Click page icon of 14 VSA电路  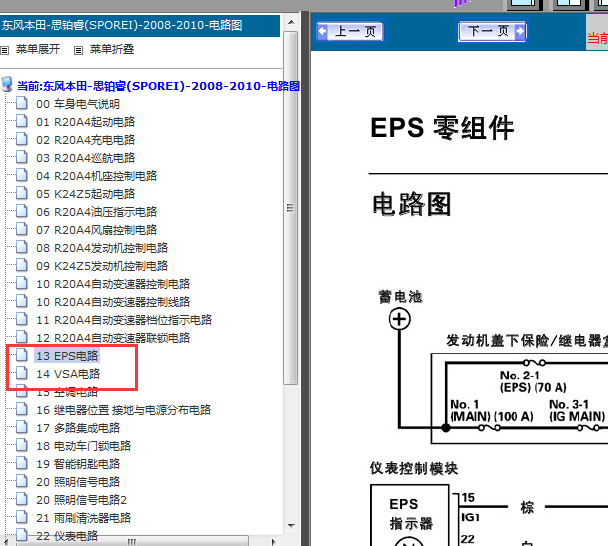(x=22, y=373)
